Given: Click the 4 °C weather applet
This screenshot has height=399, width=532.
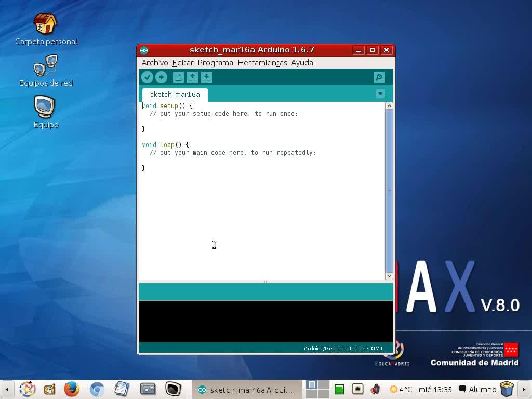Looking at the screenshot, I should pos(401,389).
